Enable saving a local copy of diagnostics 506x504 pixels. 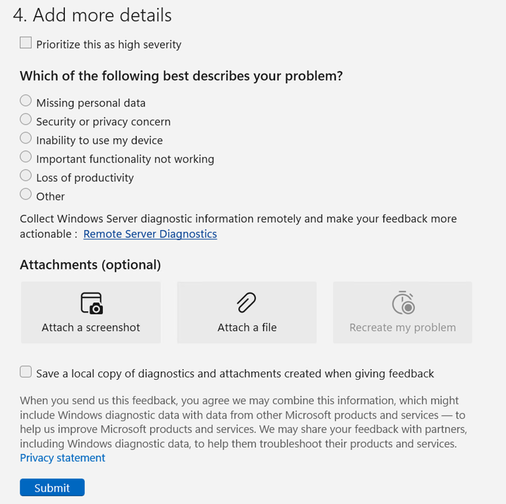26,372
